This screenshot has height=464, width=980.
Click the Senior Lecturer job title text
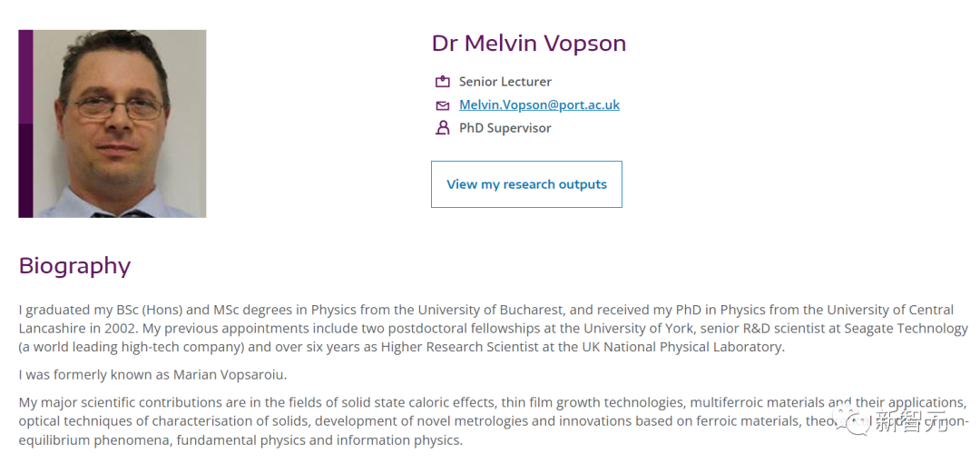pos(505,82)
